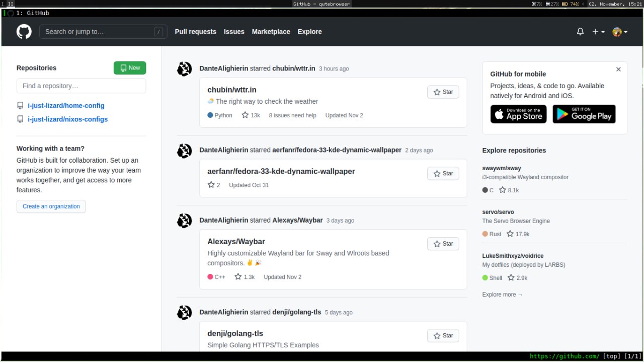The width and height of the screenshot is (644, 362).
Task: Click C++ language dot on Waybar
Action: point(210,277)
